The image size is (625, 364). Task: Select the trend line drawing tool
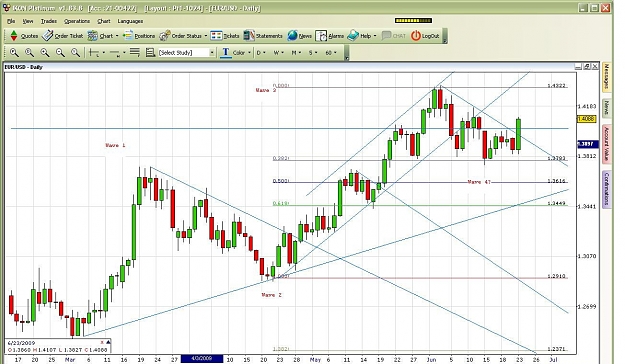[x=94, y=53]
